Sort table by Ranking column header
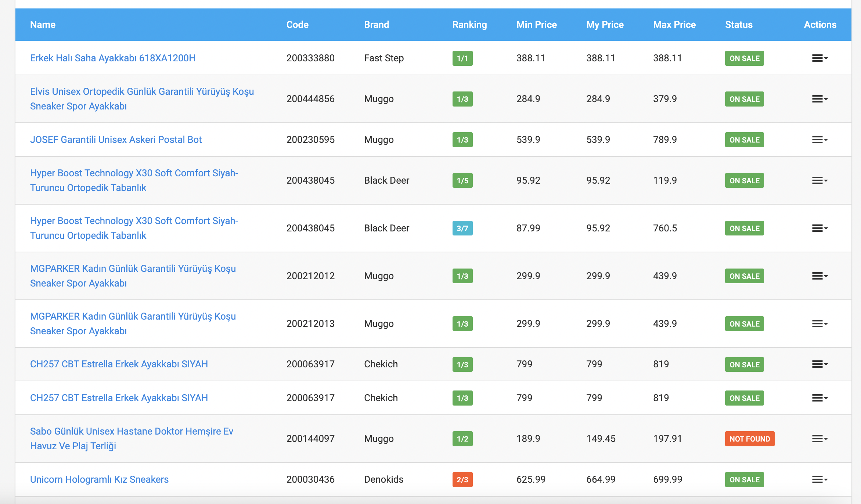Viewport: 861px width, 504px height. pyautogui.click(x=469, y=25)
